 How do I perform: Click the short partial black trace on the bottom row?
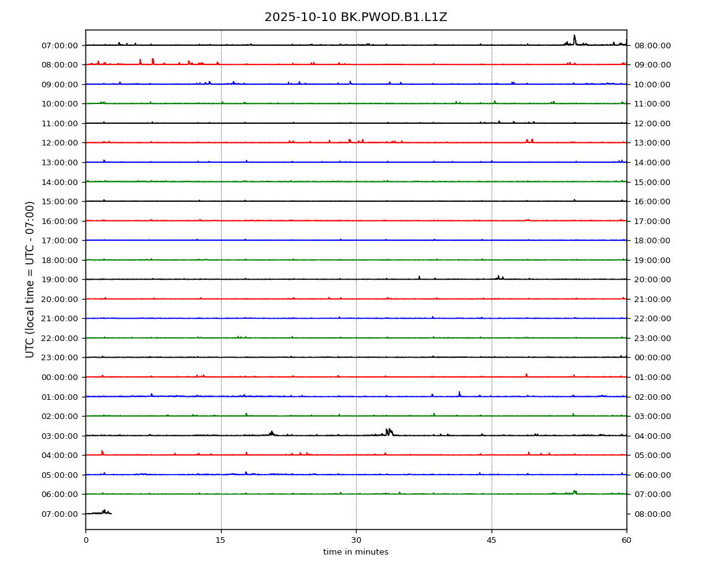click(99, 512)
